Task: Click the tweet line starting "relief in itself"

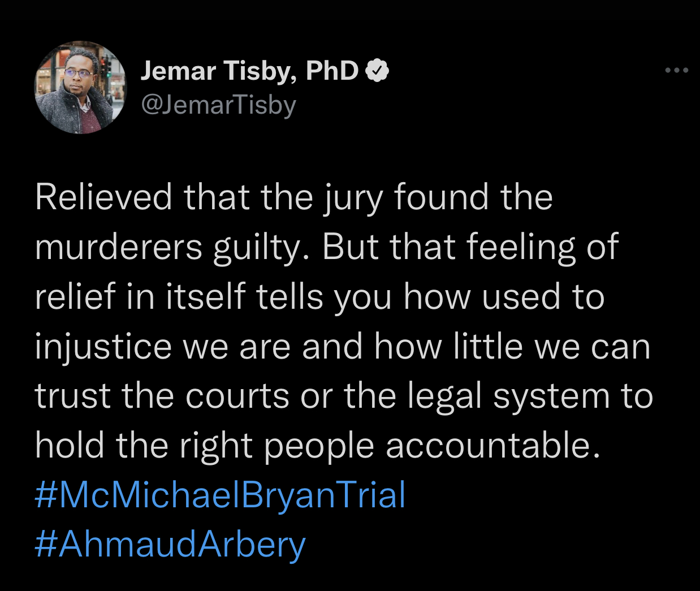Action: [319, 297]
